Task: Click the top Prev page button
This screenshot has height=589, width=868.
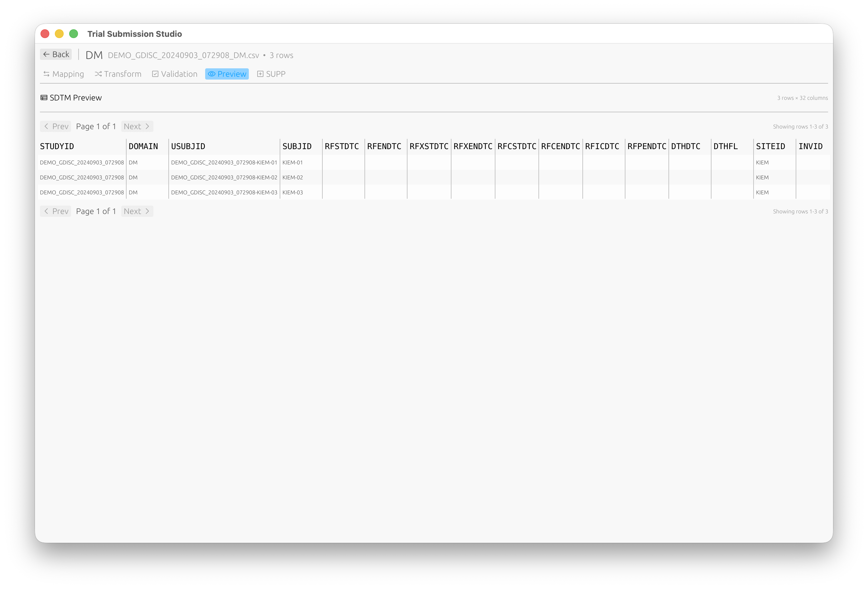Action: click(x=55, y=126)
